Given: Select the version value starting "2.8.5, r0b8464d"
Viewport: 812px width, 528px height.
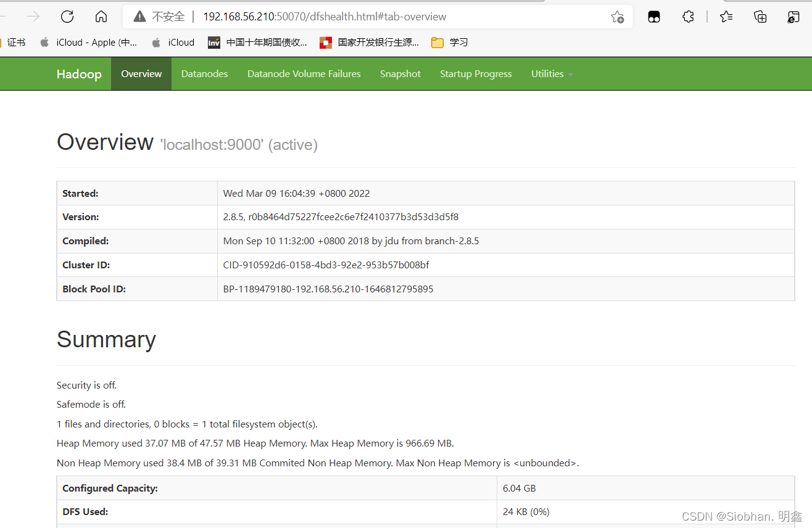Looking at the screenshot, I should 341,217.
